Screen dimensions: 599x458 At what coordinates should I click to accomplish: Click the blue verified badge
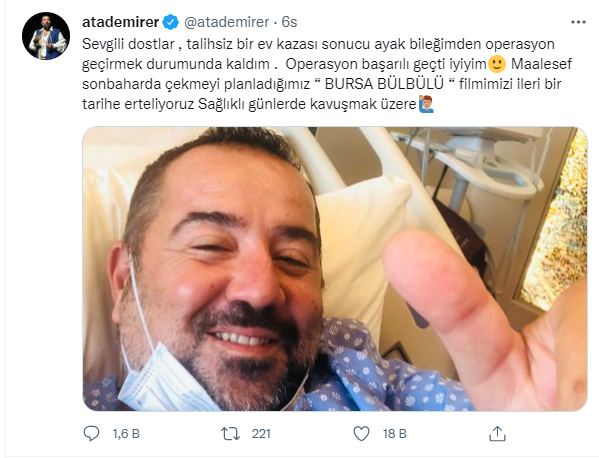click(x=171, y=22)
